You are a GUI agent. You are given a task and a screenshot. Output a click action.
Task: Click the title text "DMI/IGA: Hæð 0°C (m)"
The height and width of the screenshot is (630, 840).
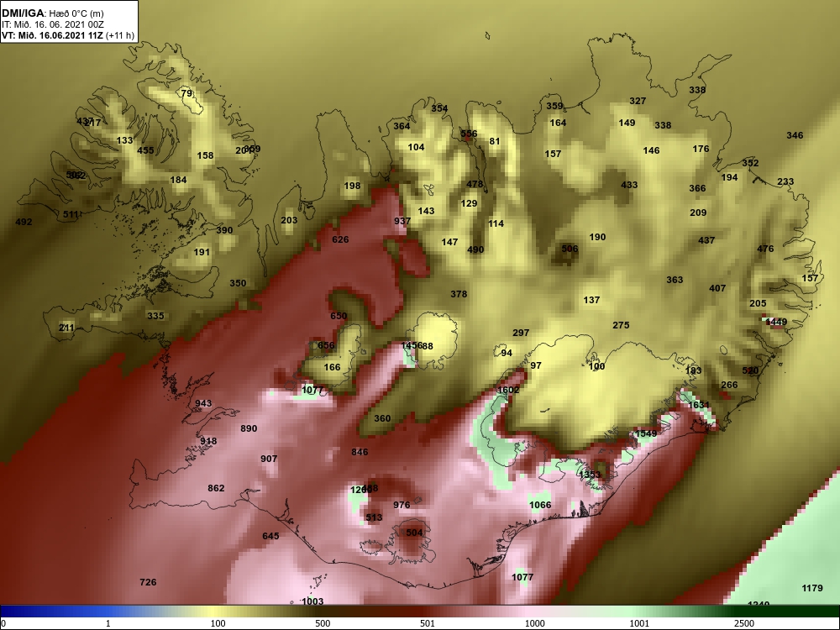pos(52,13)
